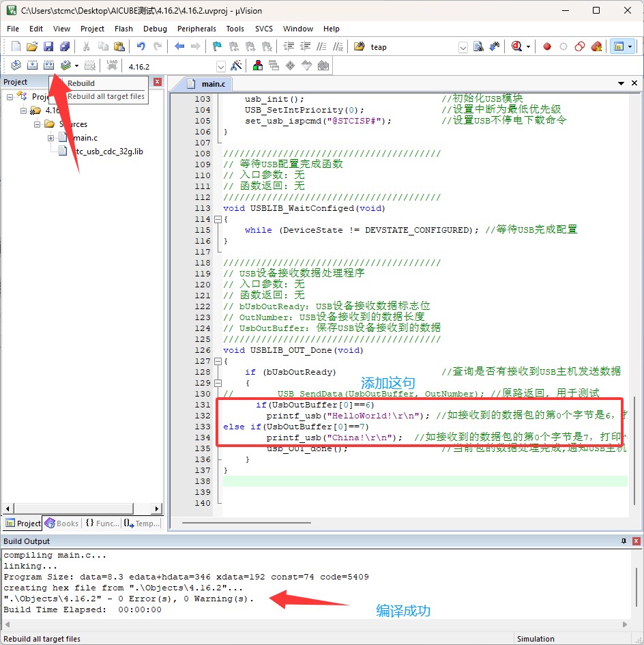Click the Rebuild all target files icon

pyautogui.click(x=48, y=66)
